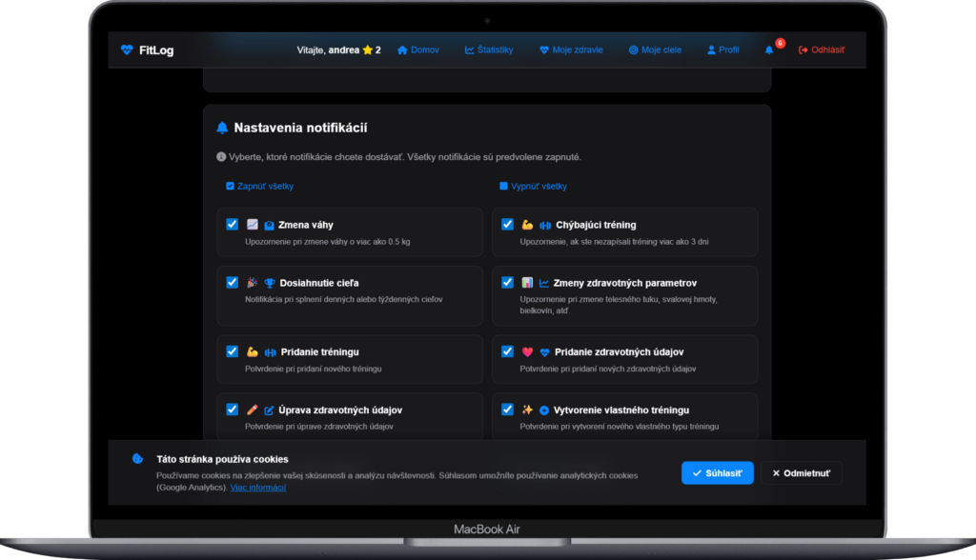Viewport: 976px width, 560px height.
Task: Click the info icon before Vyberte text
Action: click(x=221, y=156)
